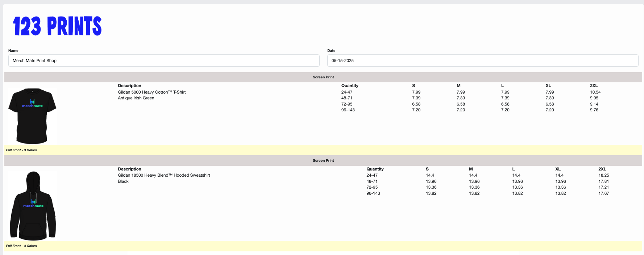
Task: Select the Gildan 18500 Heavy Blend Hooded Sweatshirt text
Action: coord(164,175)
